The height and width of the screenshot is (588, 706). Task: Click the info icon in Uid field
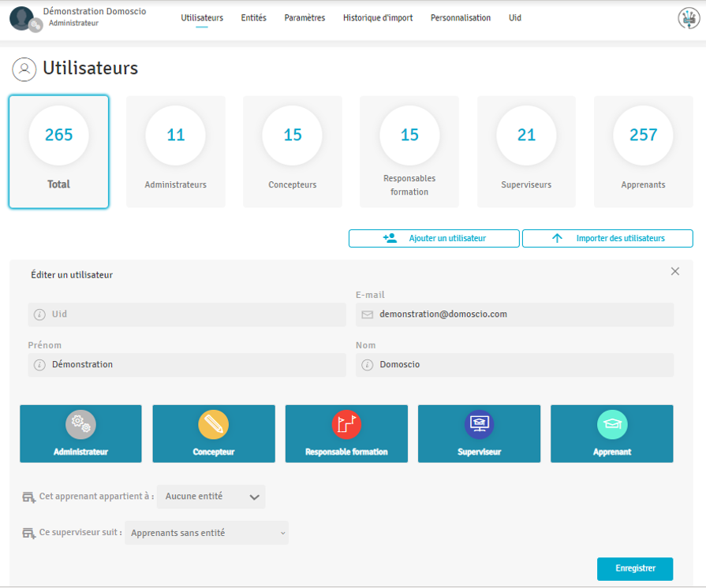coord(39,314)
